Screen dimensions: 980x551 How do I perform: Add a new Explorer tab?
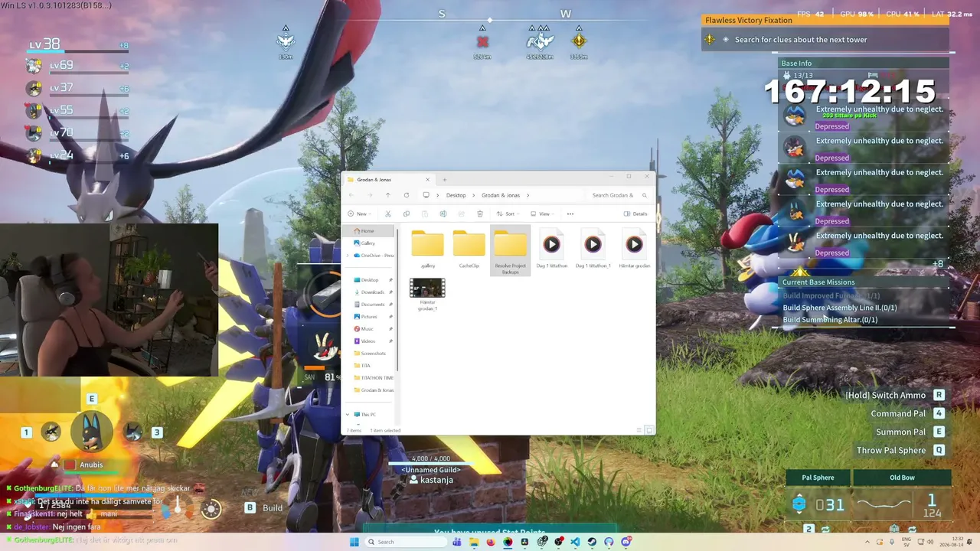445,180
